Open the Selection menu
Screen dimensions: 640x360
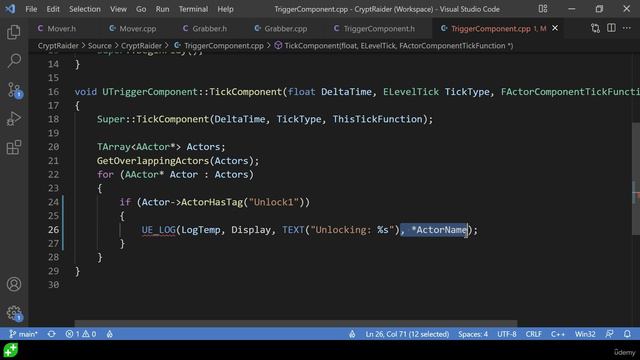pos(84,9)
